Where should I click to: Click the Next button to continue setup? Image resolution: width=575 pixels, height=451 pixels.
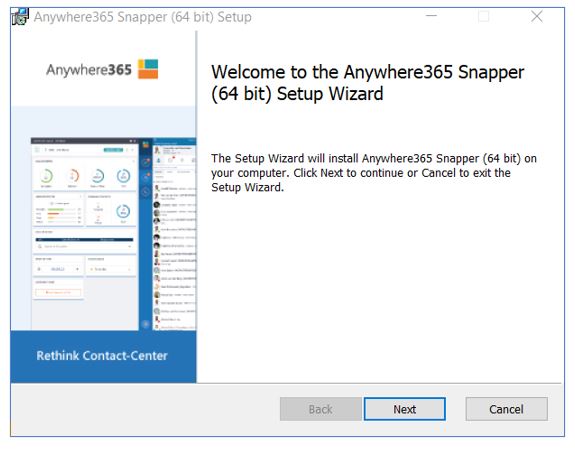coord(404,409)
